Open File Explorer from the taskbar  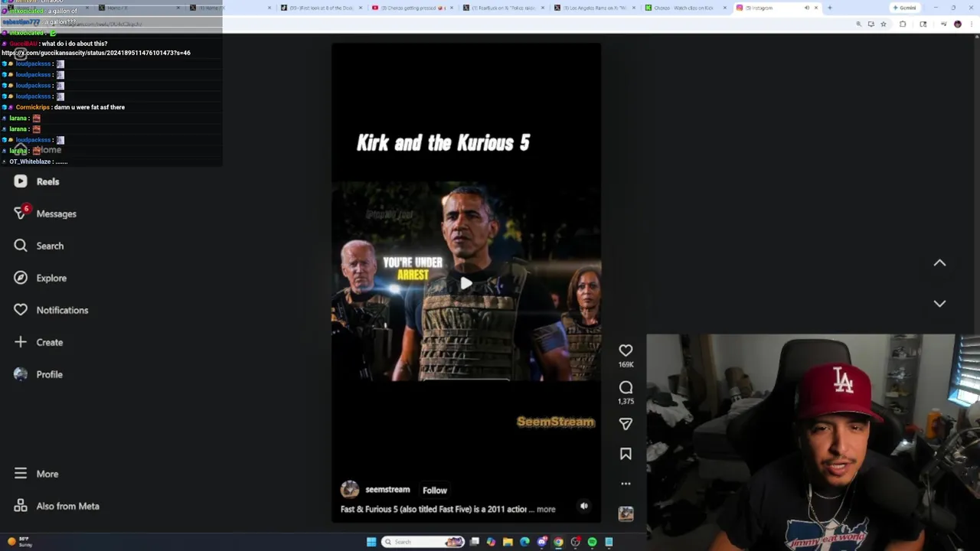click(508, 542)
